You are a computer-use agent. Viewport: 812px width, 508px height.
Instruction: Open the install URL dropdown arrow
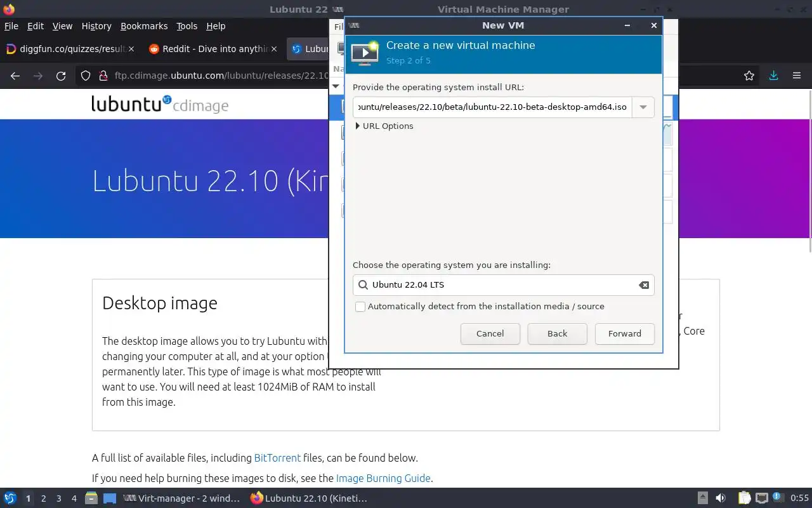click(x=643, y=107)
